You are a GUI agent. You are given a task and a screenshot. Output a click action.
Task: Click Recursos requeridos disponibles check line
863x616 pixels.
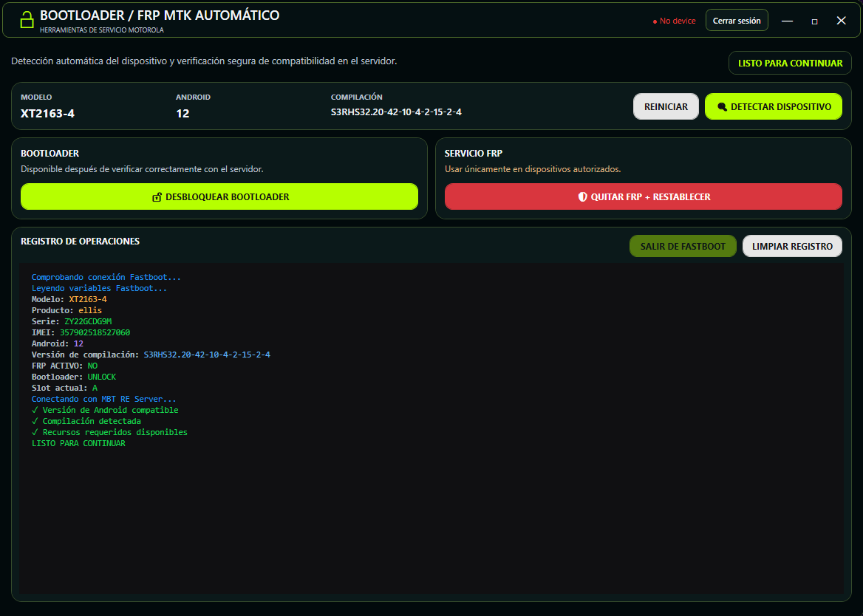pyautogui.click(x=109, y=432)
